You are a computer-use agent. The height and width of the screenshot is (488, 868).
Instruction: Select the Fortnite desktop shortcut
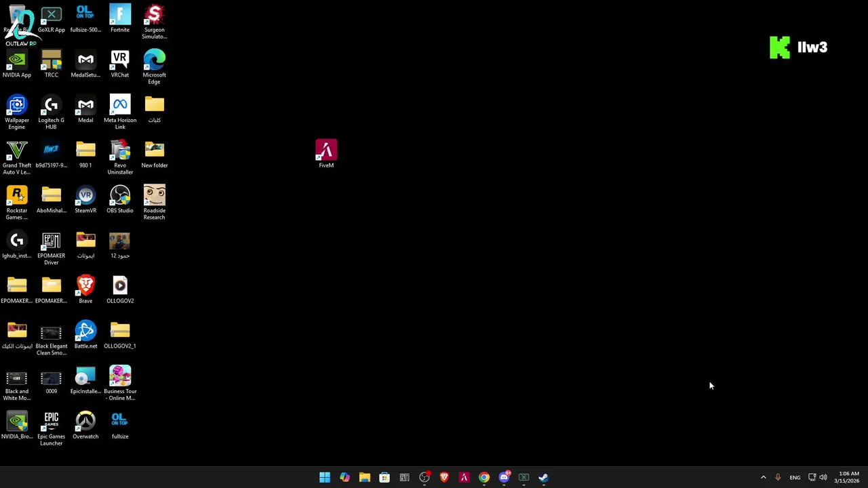pos(120,19)
